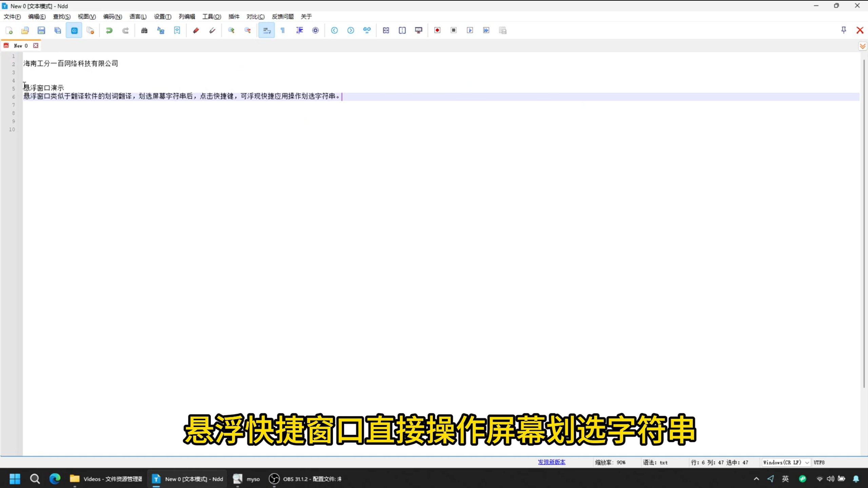The image size is (868, 488).
Task: Expand the tab list chevron at right
Action: pos(862,46)
